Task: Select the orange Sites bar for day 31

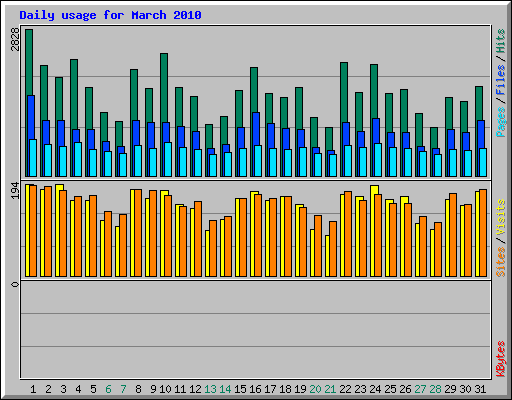Action: click(483, 233)
